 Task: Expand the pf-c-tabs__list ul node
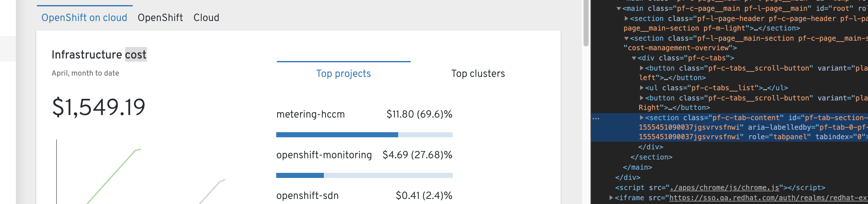642,88
